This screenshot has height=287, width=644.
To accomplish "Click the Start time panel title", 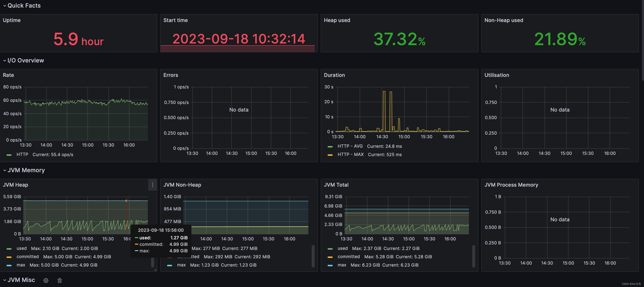I will (176, 20).
